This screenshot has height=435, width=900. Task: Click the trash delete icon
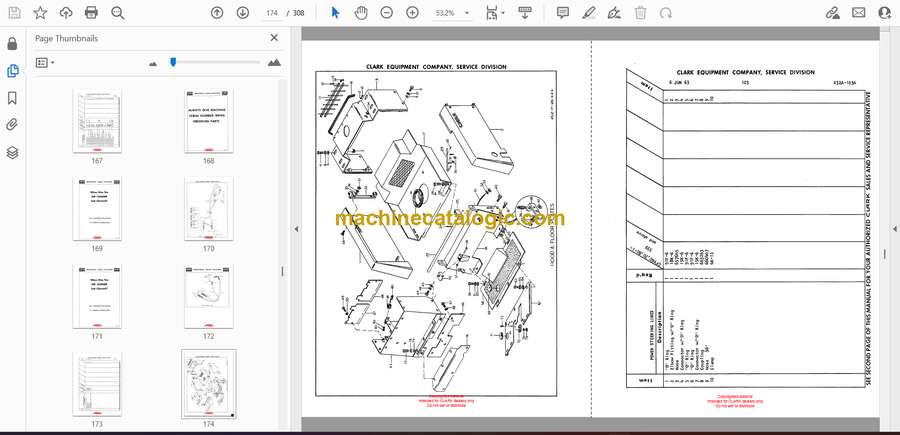click(641, 13)
